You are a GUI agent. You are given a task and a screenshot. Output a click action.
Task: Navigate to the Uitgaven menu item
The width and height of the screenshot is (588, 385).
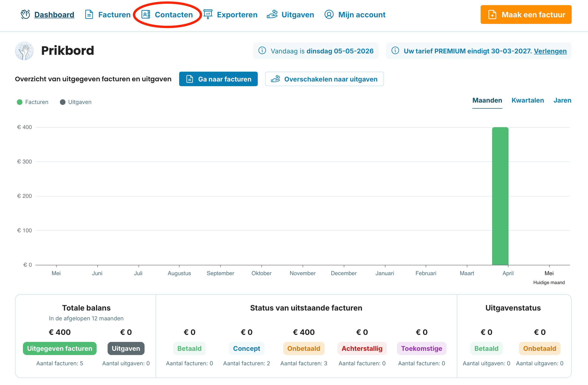click(x=298, y=15)
